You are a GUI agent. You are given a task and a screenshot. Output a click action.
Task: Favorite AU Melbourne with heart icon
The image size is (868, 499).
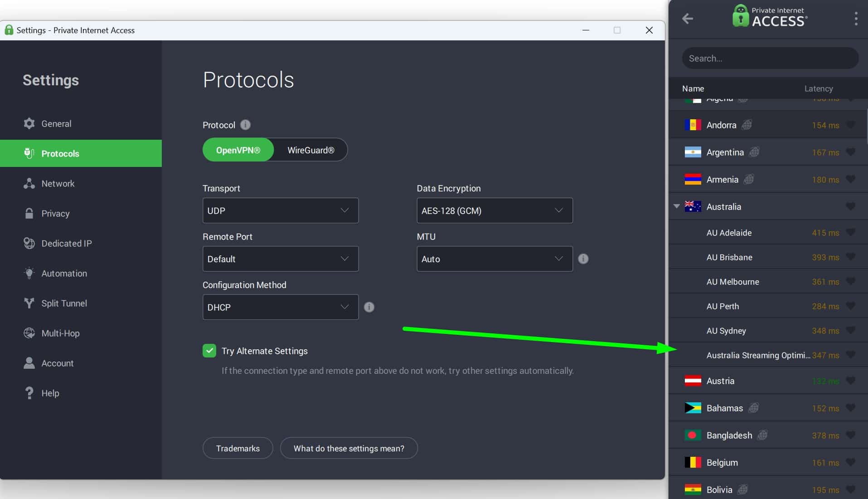pyautogui.click(x=851, y=281)
